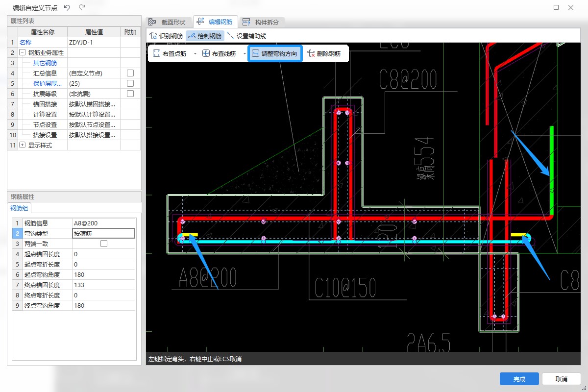
Task: Switch to the 截面形状 tab
Action: (x=168, y=22)
